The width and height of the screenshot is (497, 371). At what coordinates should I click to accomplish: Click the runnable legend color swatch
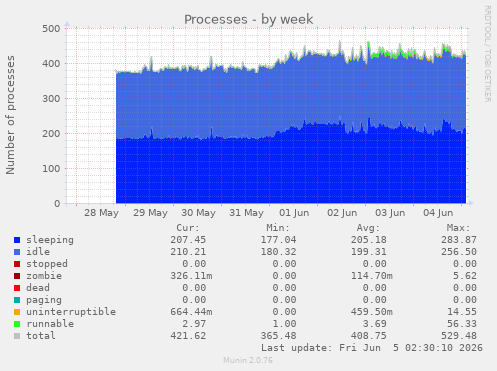click(17, 324)
